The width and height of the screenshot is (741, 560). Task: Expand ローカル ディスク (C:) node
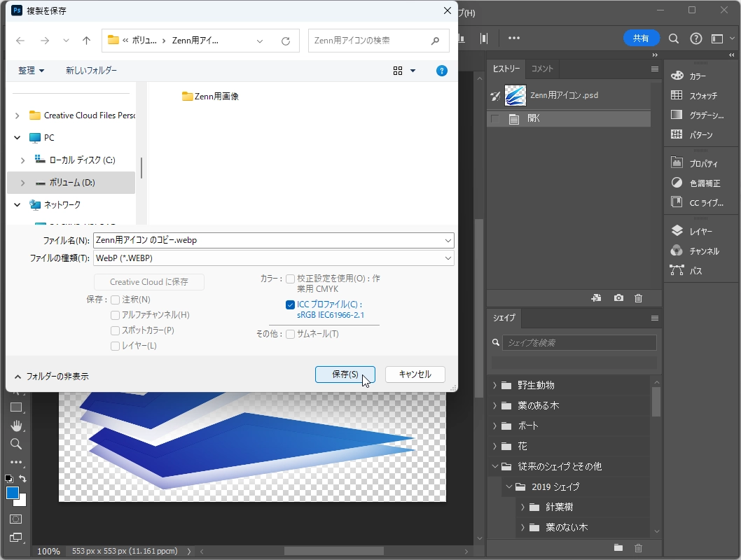click(x=22, y=160)
